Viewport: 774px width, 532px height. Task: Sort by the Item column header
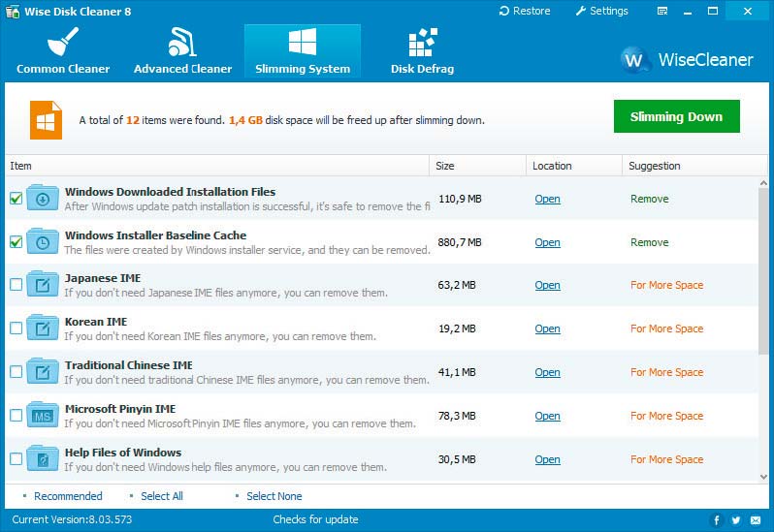point(216,166)
